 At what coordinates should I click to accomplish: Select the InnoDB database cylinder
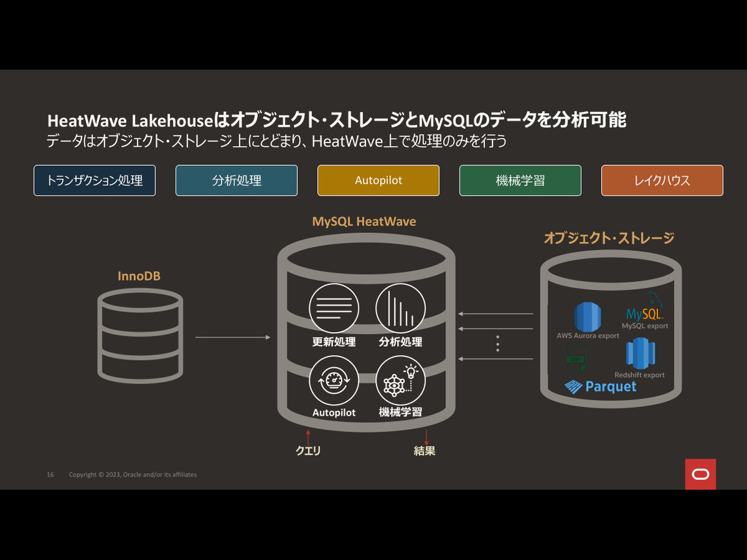(x=140, y=336)
